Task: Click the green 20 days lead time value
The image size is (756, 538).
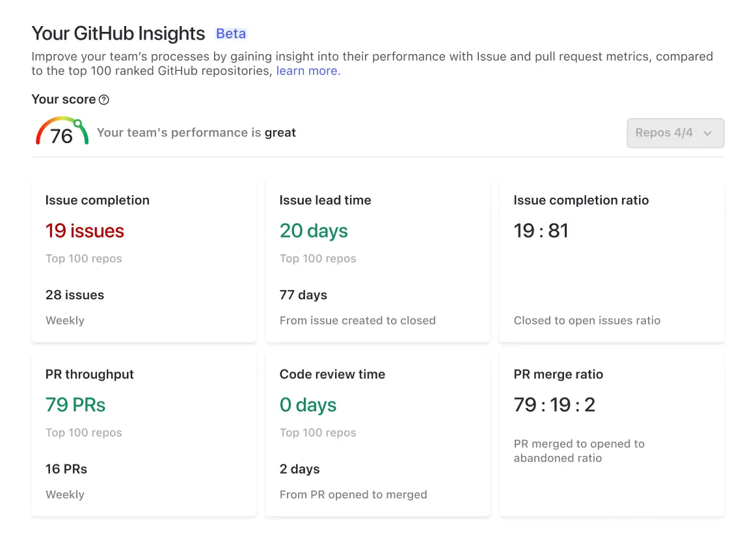Action: click(x=314, y=231)
